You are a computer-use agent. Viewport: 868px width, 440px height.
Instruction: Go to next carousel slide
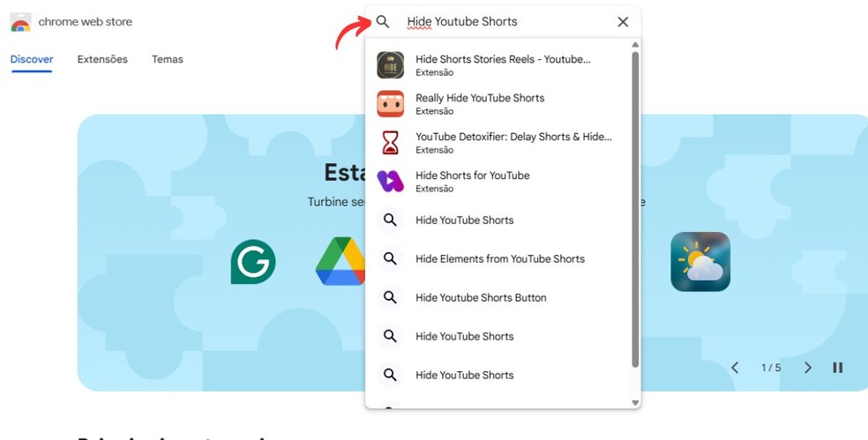(808, 368)
